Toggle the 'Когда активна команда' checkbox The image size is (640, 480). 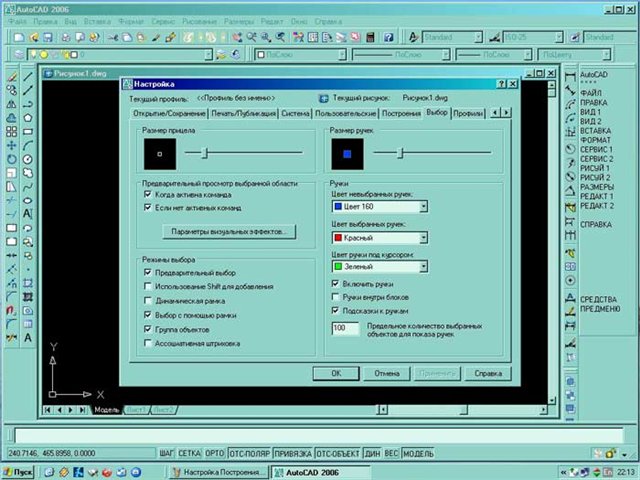click(x=148, y=195)
